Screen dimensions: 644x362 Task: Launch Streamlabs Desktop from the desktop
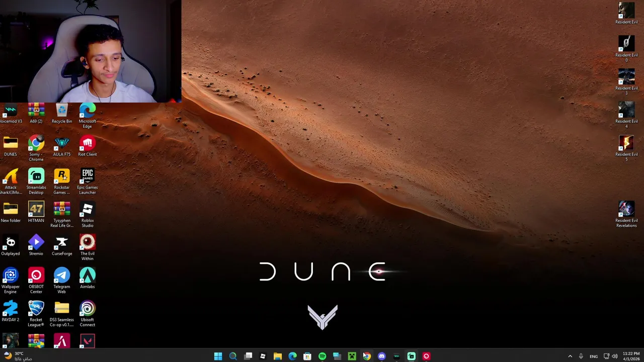(x=36, y=182)
